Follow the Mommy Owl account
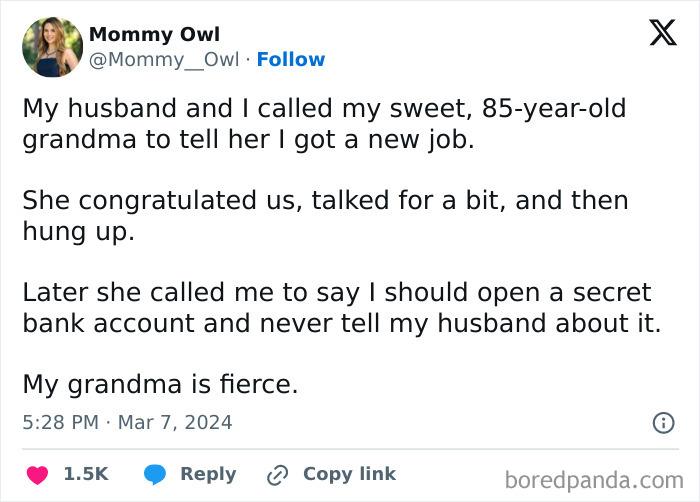700x502 pixels. point(291,60)
